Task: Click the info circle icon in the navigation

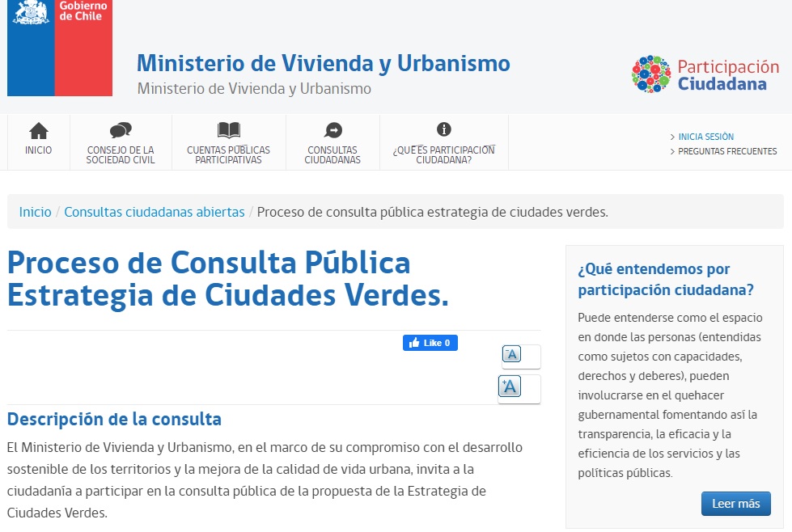Action: [443, 129]
